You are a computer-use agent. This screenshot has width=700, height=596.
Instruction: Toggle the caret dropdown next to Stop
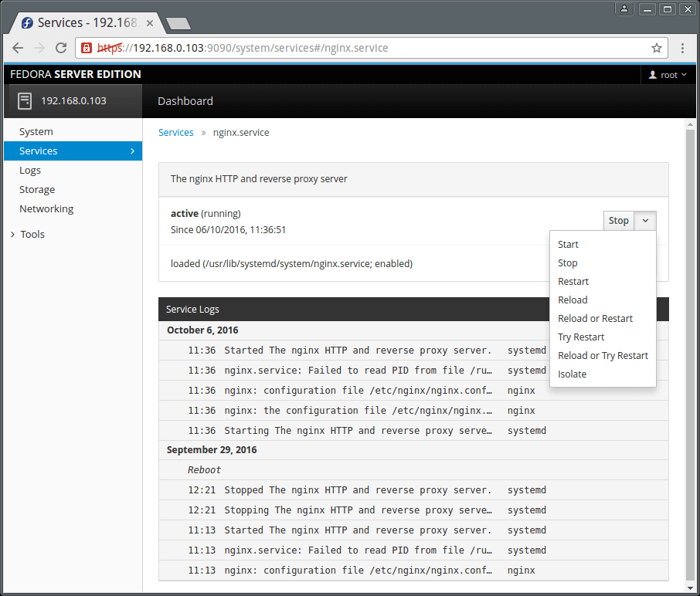pos(645,221)
